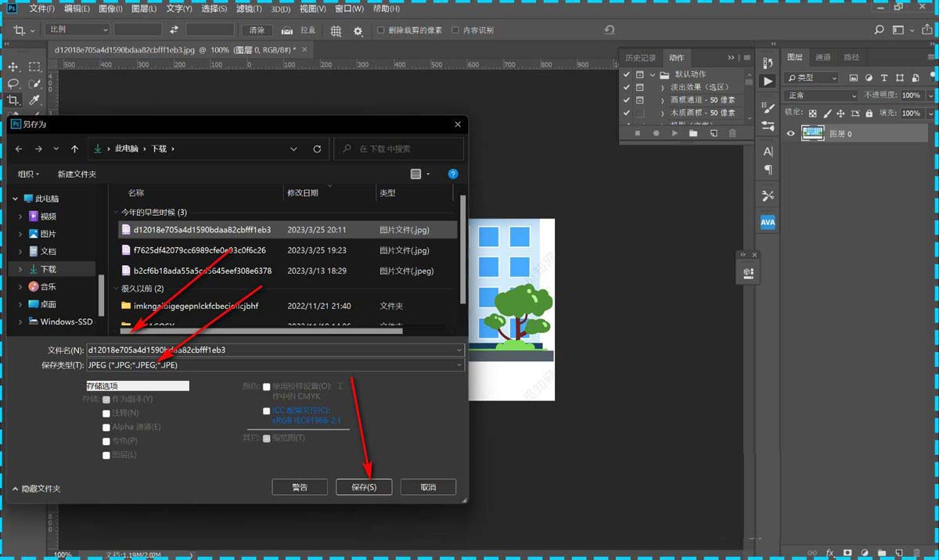Click the play selection button in Actions panel
Screen dimensions: 939x560
tap(675, 134)
